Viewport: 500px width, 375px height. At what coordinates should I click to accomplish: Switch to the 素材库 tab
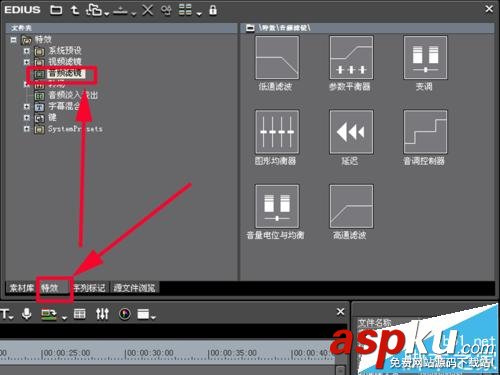(x=21, y=288)
